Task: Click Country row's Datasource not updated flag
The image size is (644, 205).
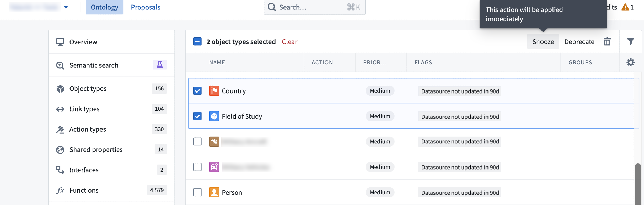Action: pos(460,91)
